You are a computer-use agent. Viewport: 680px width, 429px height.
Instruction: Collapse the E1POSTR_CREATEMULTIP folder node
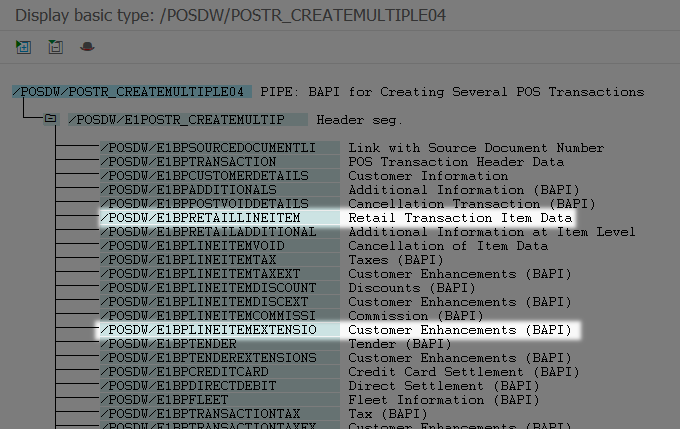point(49,119)
